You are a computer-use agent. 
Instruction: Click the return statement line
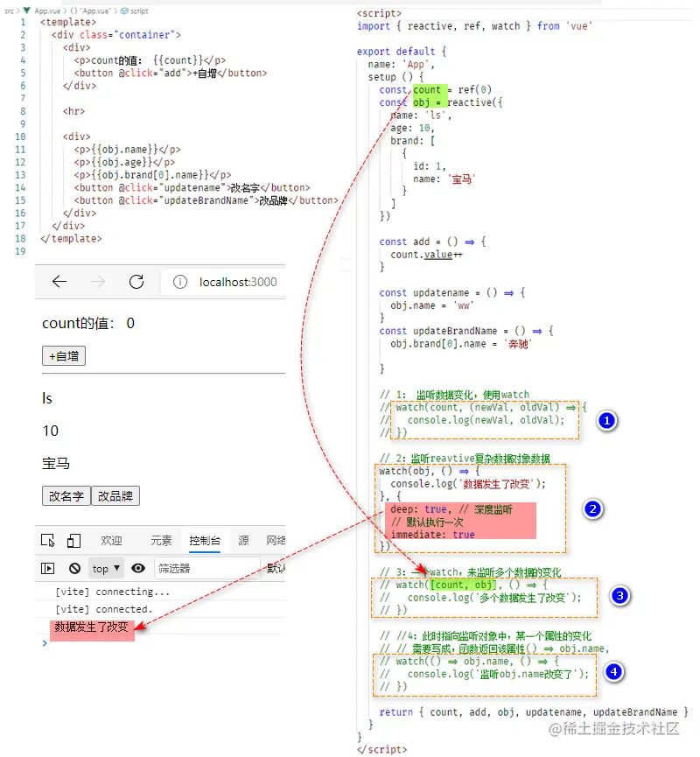534,712
